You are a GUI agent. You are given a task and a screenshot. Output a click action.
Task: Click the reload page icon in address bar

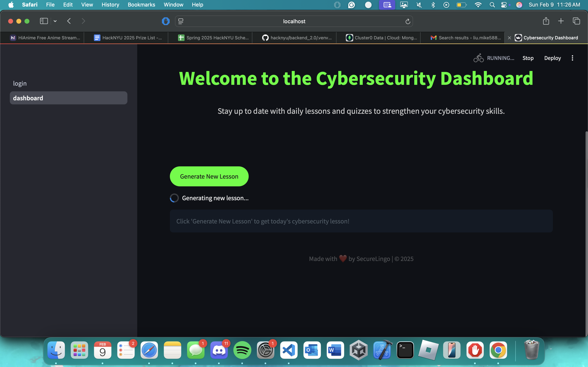[408, 21]
